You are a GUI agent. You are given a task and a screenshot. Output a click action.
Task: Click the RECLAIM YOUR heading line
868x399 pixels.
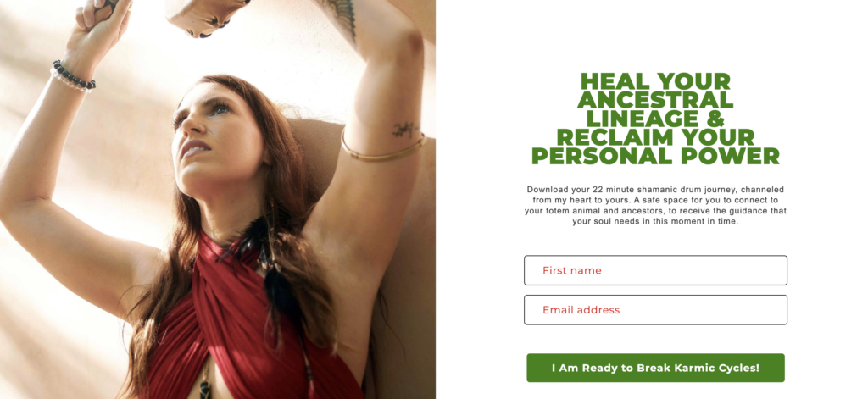click(x=655, y=137)
